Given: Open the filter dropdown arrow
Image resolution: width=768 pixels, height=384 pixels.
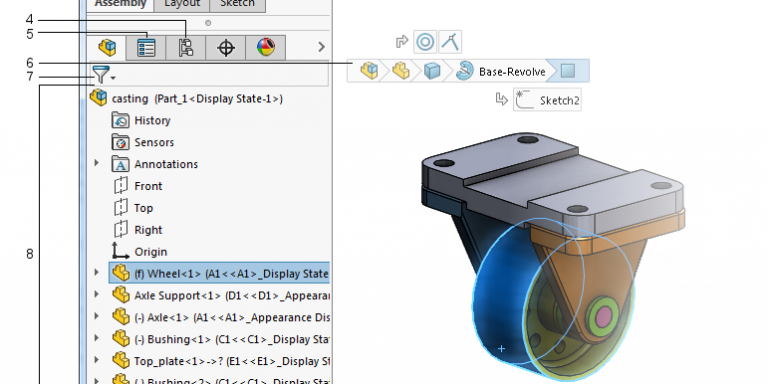Looking at the screenshot, I should [113, 78].
